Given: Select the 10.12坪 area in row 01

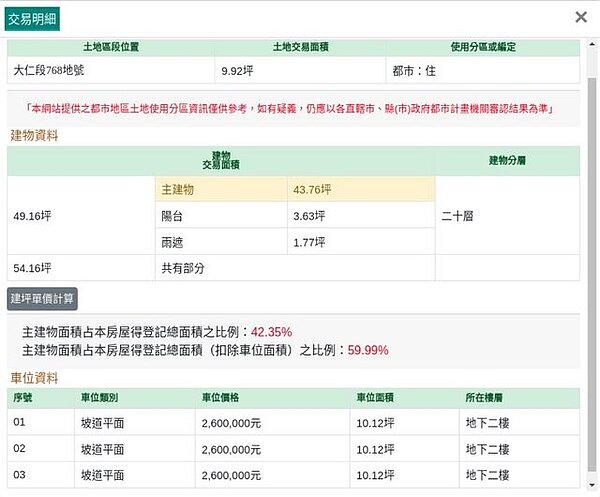Looking at the screenshot, I should pyautogui.click(x=404, y=422).
